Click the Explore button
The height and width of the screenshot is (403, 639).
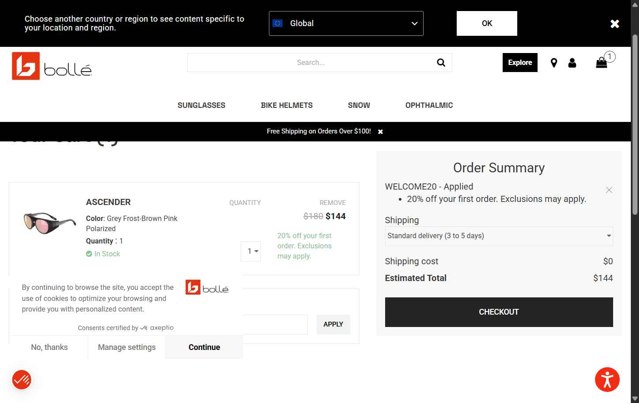[x=520, y=62]
